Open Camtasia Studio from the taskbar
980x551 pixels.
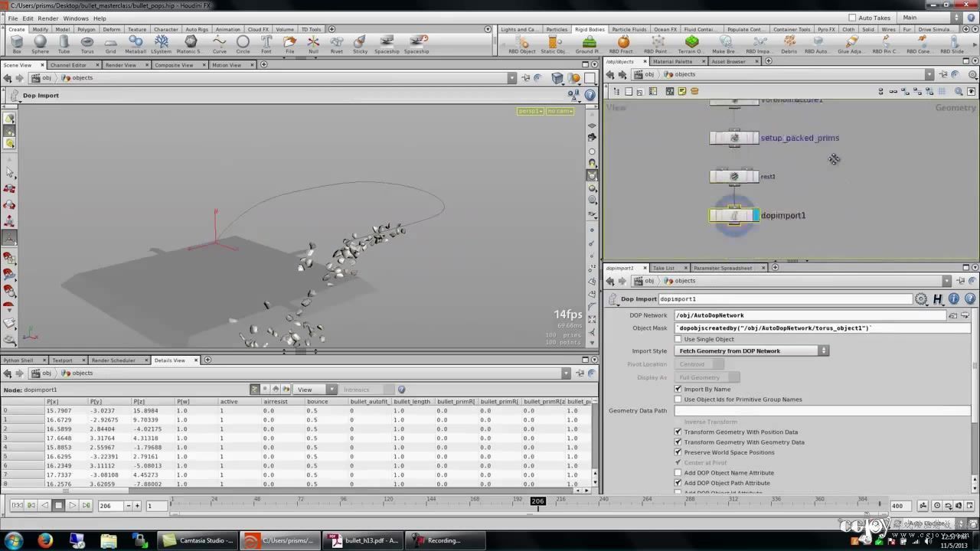click(x=198, y=541)
